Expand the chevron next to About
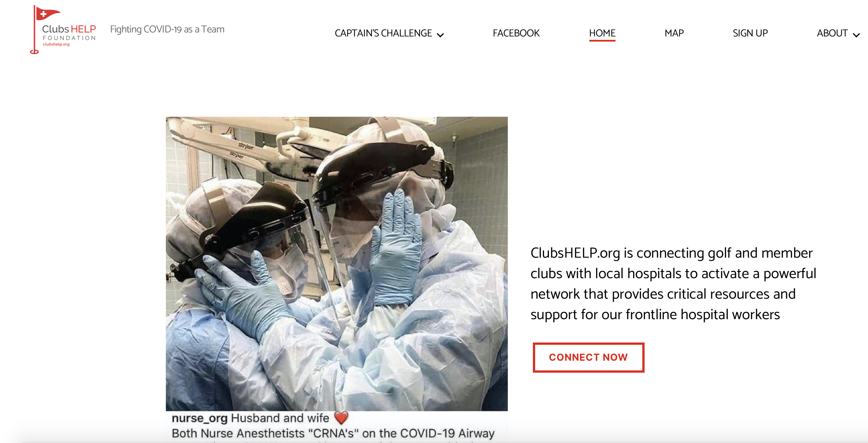The height and width of the screenshot is (443, 868). point(856,35)
